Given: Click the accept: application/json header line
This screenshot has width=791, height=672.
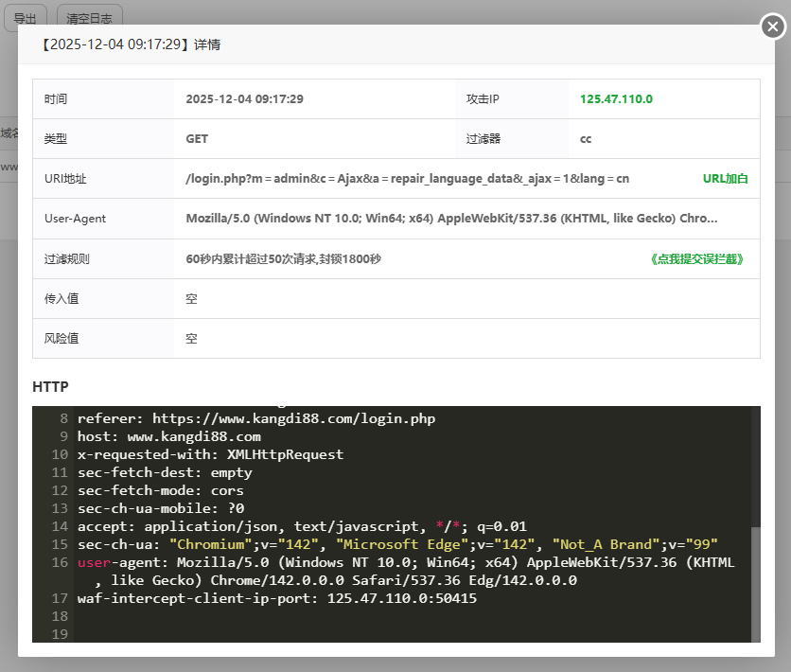Looking at the screenshot, I should (x=301, y=526).
